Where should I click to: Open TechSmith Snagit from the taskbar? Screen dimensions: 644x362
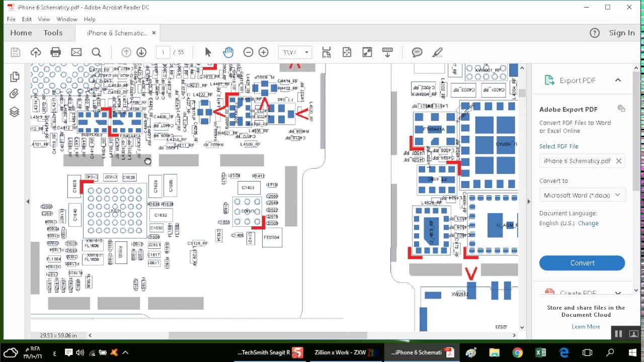point(270,352)
